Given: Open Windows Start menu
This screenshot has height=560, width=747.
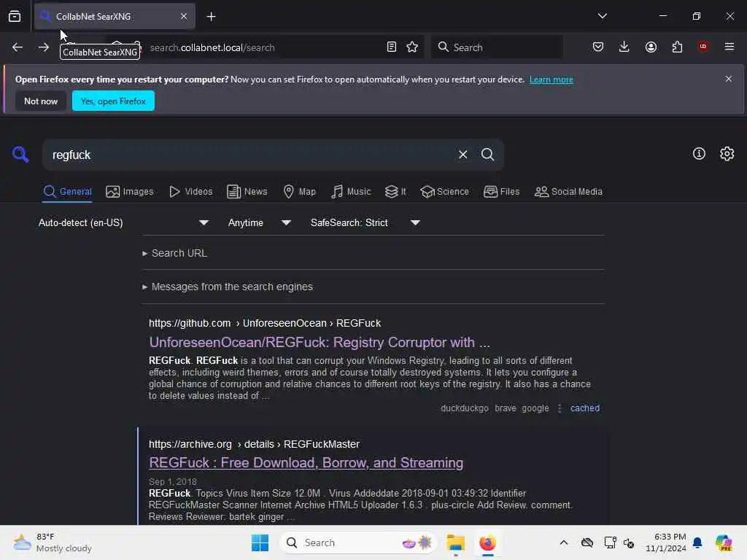Looking at the screenshot, I should tap(260, 542).
